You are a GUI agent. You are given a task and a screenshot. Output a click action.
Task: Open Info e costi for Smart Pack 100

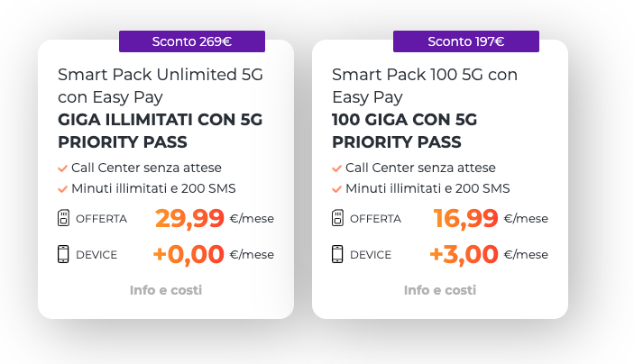pos(440,290)
